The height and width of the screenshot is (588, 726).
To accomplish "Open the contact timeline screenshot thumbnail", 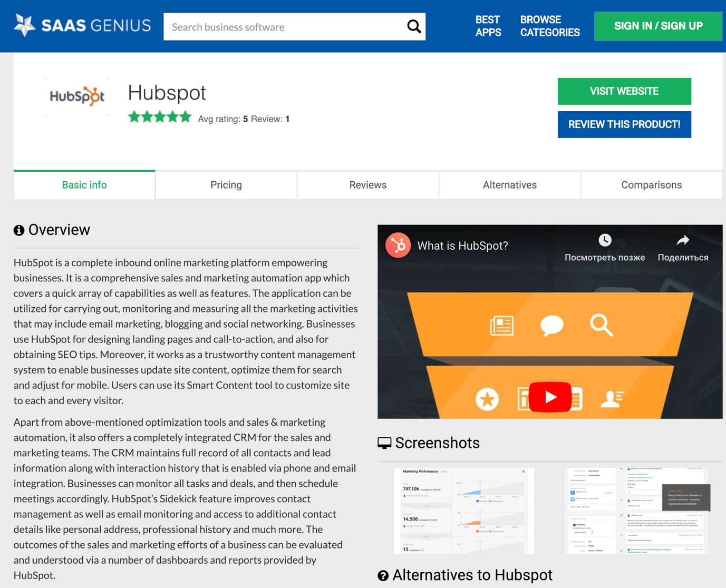I will [x=637, y=511].
